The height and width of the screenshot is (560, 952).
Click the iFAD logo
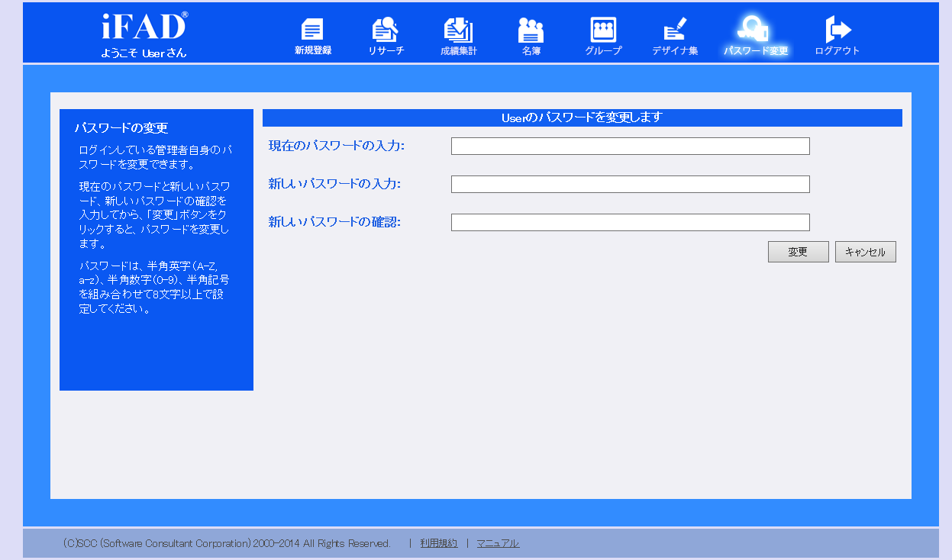[144, 27]
